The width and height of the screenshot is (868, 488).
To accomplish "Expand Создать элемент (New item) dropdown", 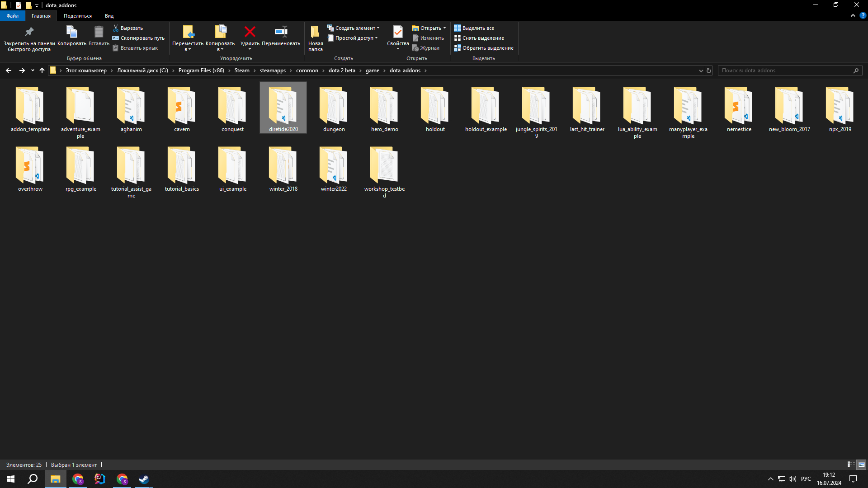I will tap(354, 28).
